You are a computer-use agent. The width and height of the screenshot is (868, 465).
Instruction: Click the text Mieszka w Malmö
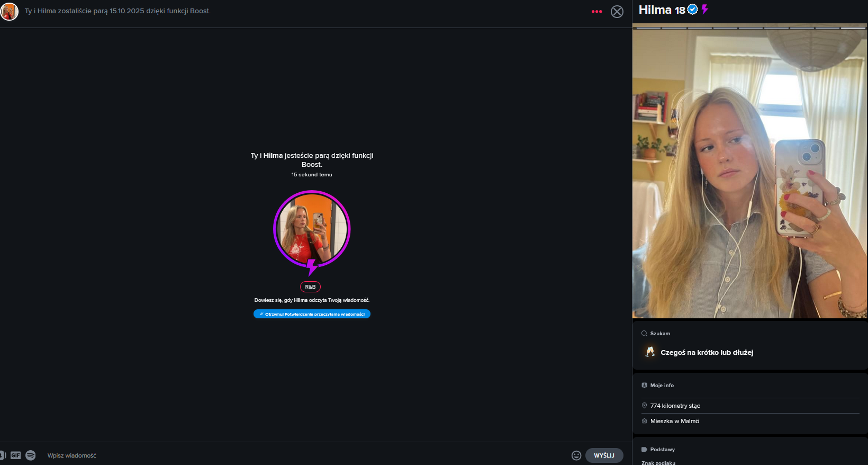pos(675,421)
